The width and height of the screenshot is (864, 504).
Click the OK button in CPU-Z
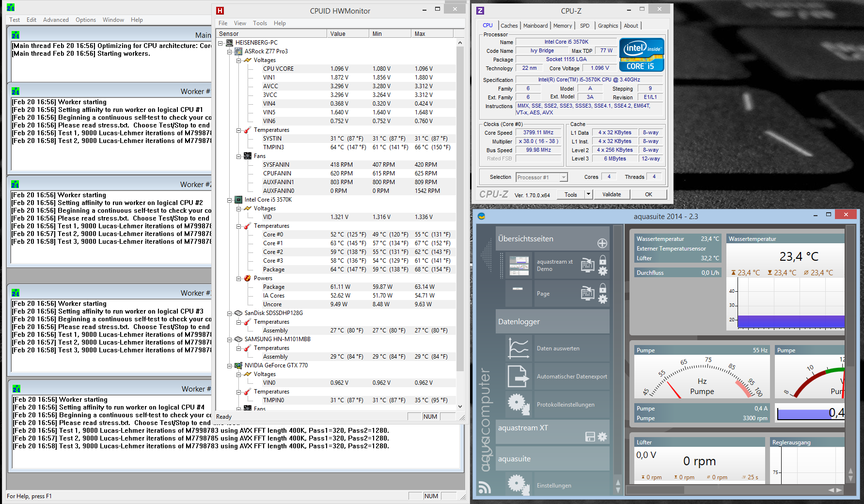[648, 194]
